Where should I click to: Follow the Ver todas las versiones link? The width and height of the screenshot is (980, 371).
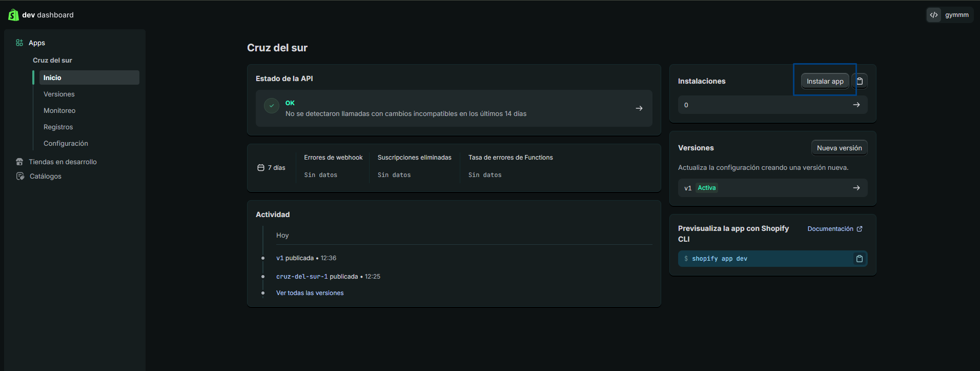tap(310, 293)
